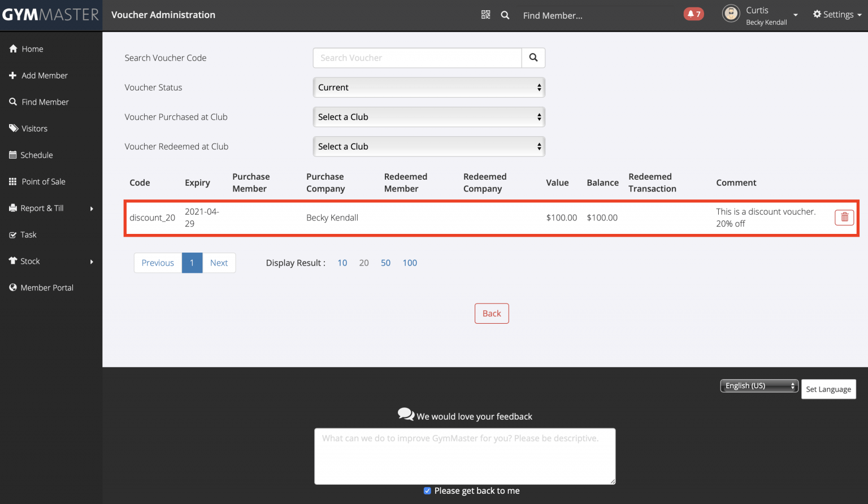Focus the Search Voucher input field

[x=417, y=58]
